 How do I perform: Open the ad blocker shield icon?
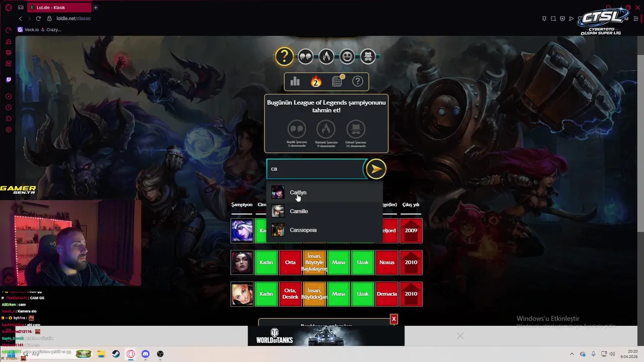(562, 19)
